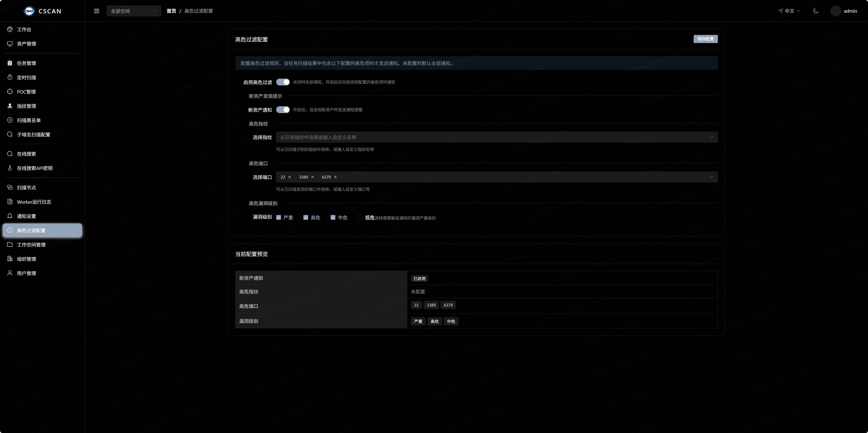Click the 严重 level tag in preview
The height and width of the screenshot is (433, 868).
pyautogui.click(x=418, y=321)
